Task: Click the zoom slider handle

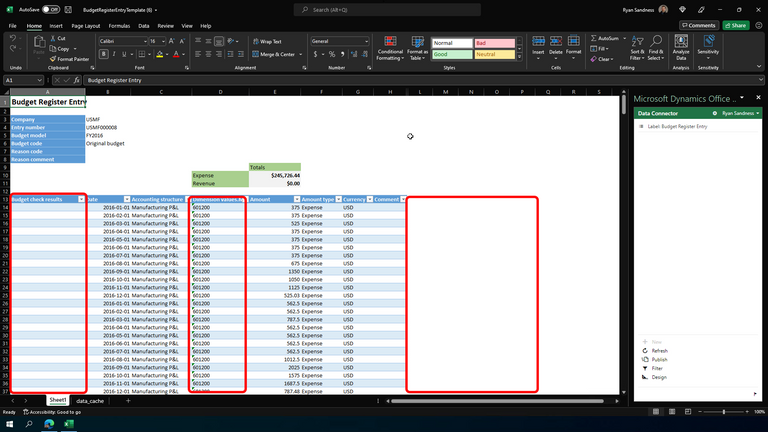Action: (723, 412)
